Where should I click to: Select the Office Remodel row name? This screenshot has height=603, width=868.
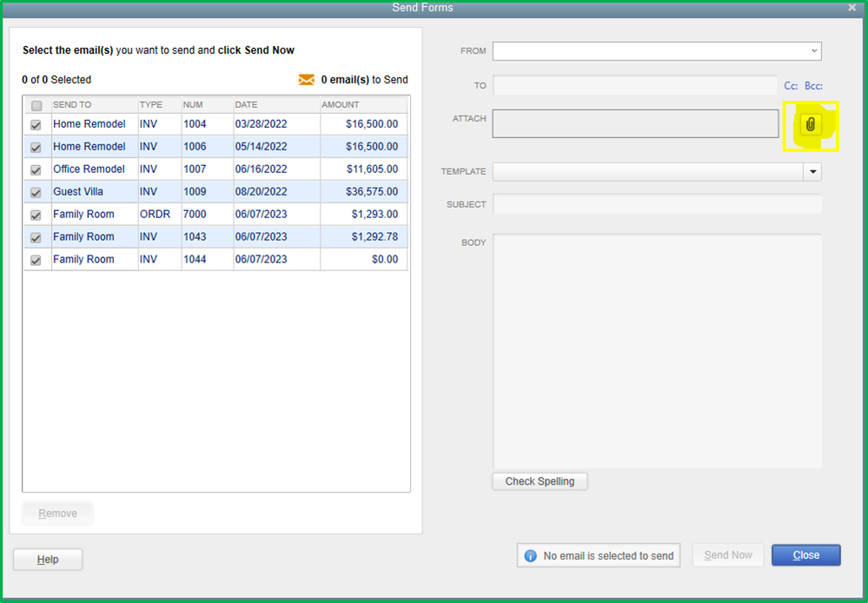[89, 169]
